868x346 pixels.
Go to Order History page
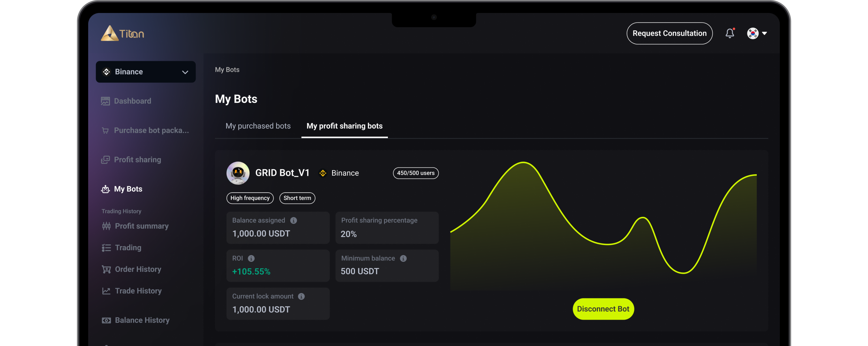pyautogui.click(x=138, y=269)
